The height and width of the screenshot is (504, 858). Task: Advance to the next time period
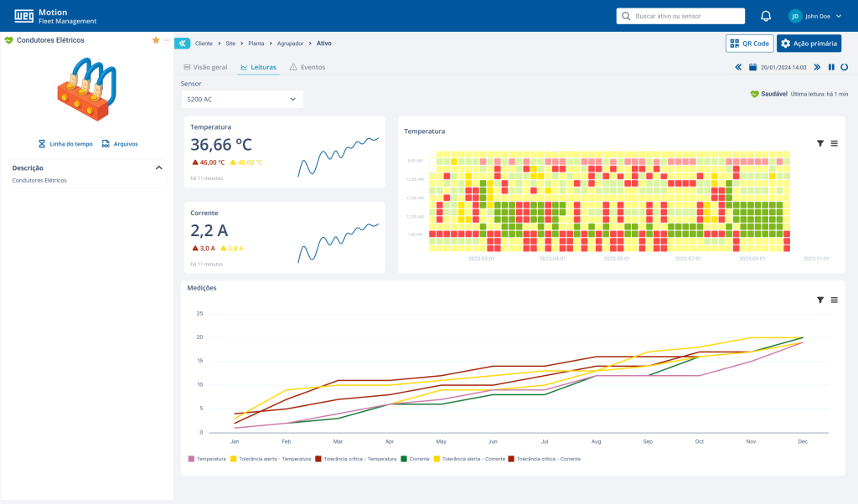(x=817, y=67)
